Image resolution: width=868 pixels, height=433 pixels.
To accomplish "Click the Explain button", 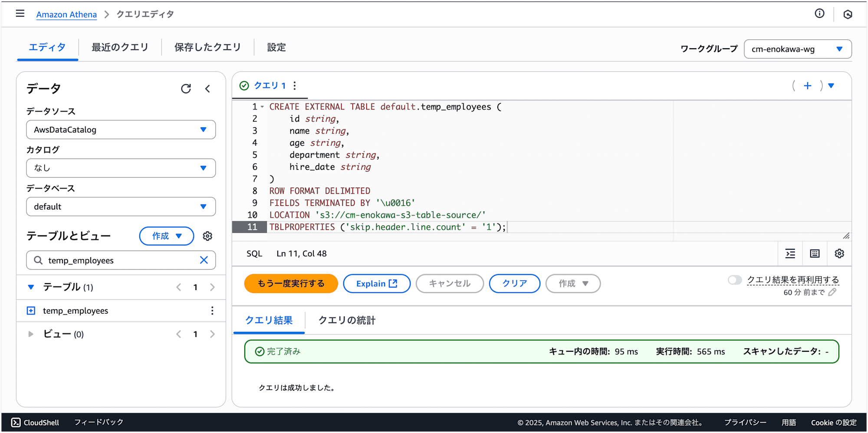I will pyautogui.click(x=377, y=284).
